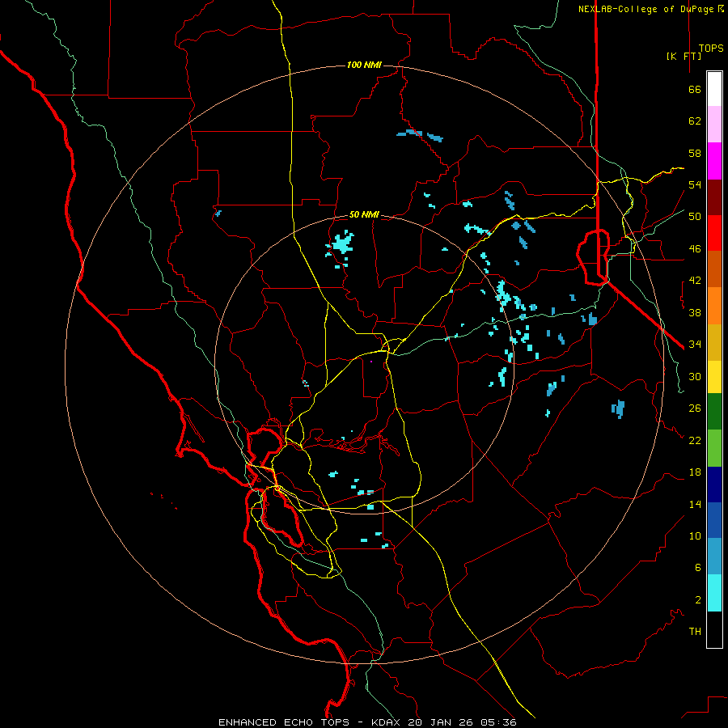Click the "TOPS" legend title

tap(711, 48)
